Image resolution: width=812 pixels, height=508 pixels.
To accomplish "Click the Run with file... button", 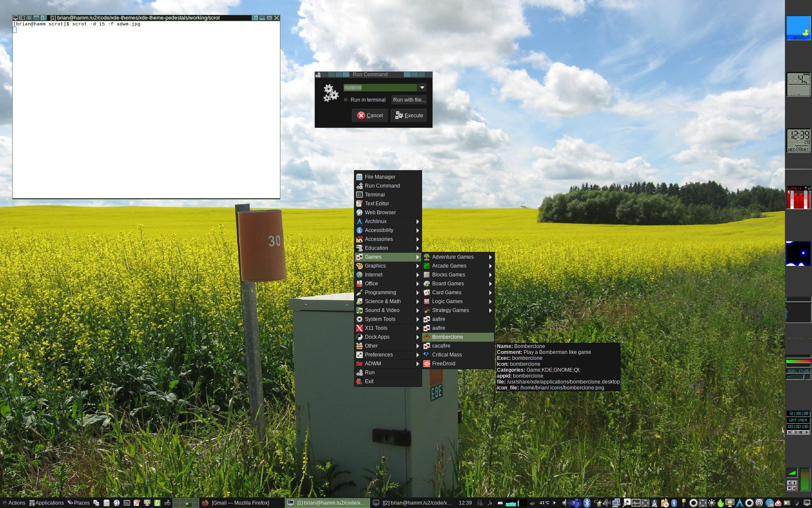I will point(409,100).
